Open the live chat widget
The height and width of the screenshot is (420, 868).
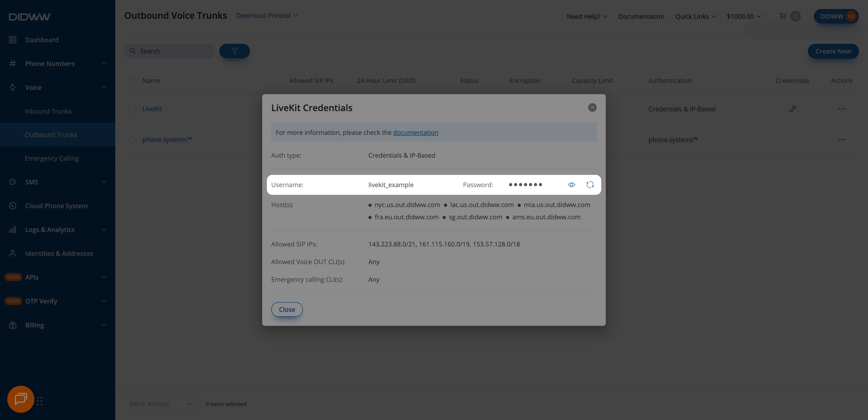click(x=21, y=399)
